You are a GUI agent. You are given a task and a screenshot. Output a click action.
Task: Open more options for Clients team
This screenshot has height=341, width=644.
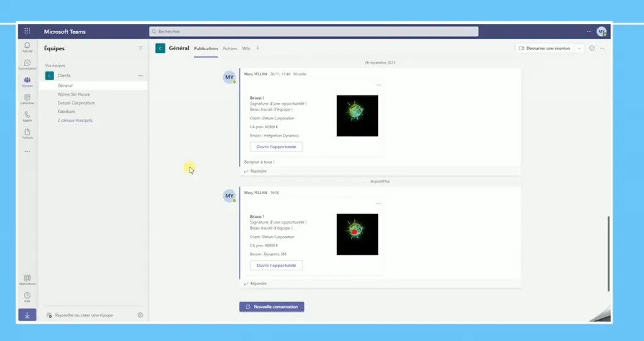click(140, 75)
